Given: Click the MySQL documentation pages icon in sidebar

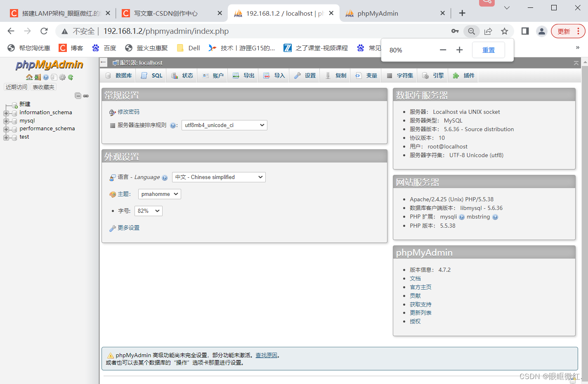Looking at the screenshot, I should point(54,77).
